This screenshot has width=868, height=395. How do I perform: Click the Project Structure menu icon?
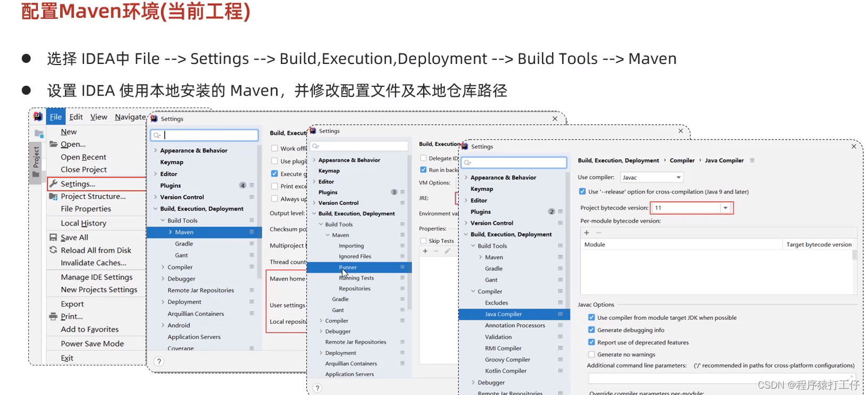tap(53, 196)
